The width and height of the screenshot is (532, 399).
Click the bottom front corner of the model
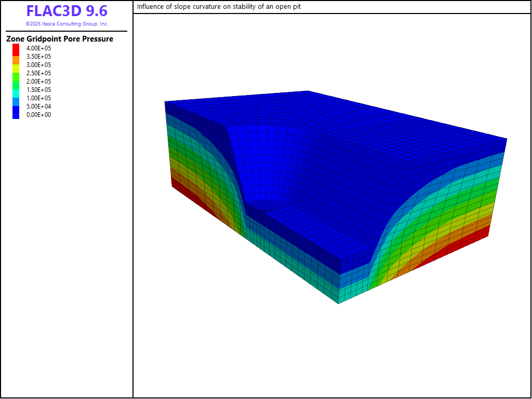tap(339, 302)
